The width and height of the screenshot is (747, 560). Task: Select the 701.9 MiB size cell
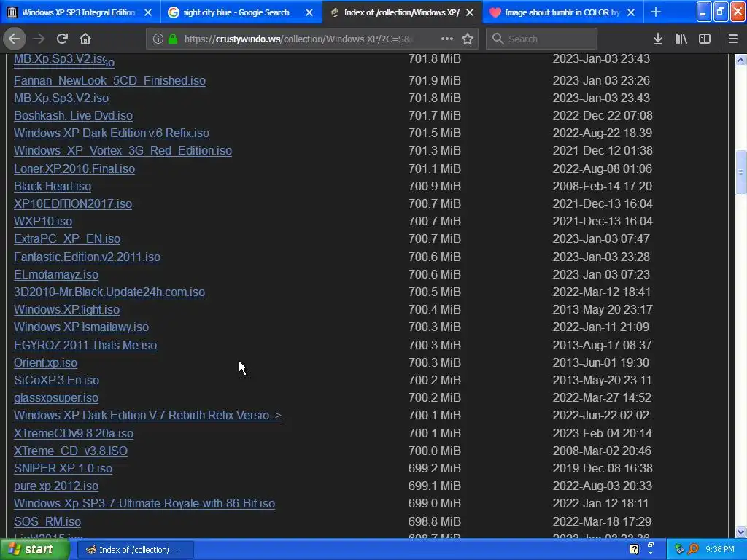point(435,80)
